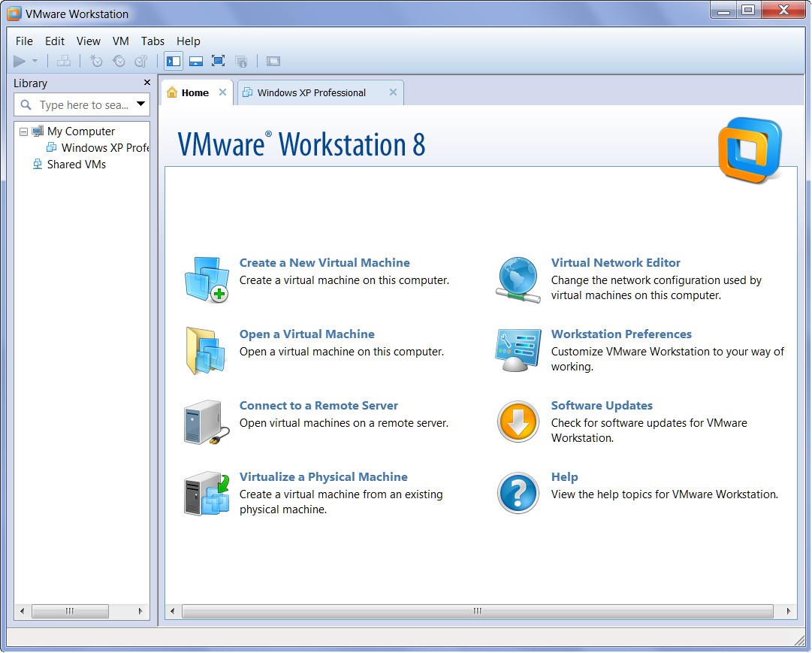Open the Edit menu
This screenshot has height=653, width=812.
(55, 41)
